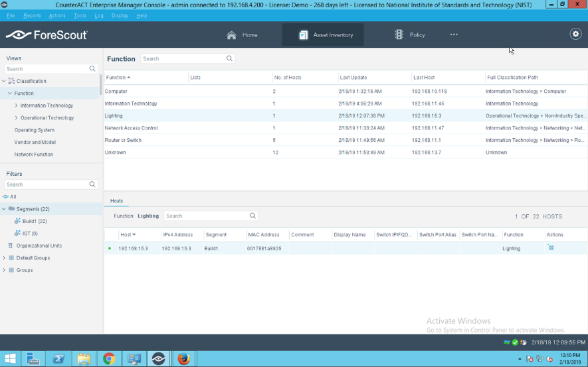The image size is (588, 367).
Task: Open PowerShell from the taskbar
Action: (58, 359)
